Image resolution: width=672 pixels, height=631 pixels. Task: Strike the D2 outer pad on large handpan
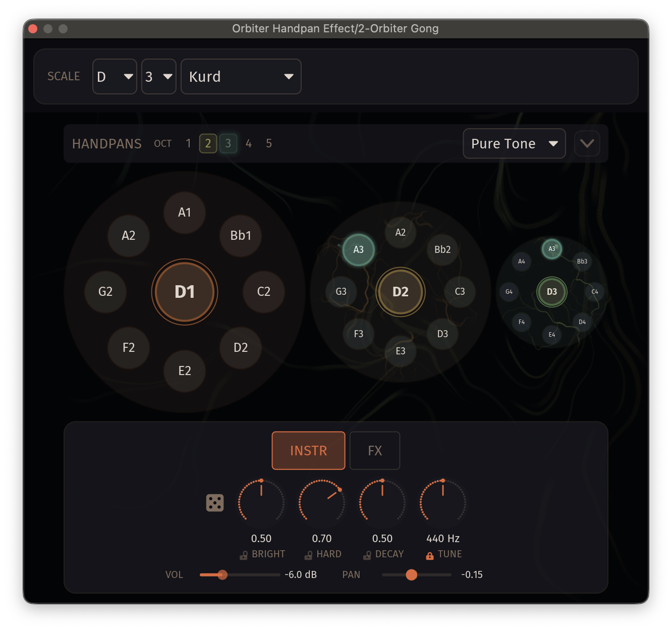(x=241, y=348)
